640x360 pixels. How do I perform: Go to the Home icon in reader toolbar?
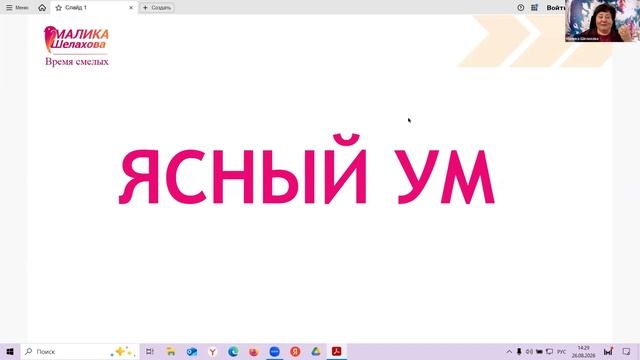click(x=42, y=8)
